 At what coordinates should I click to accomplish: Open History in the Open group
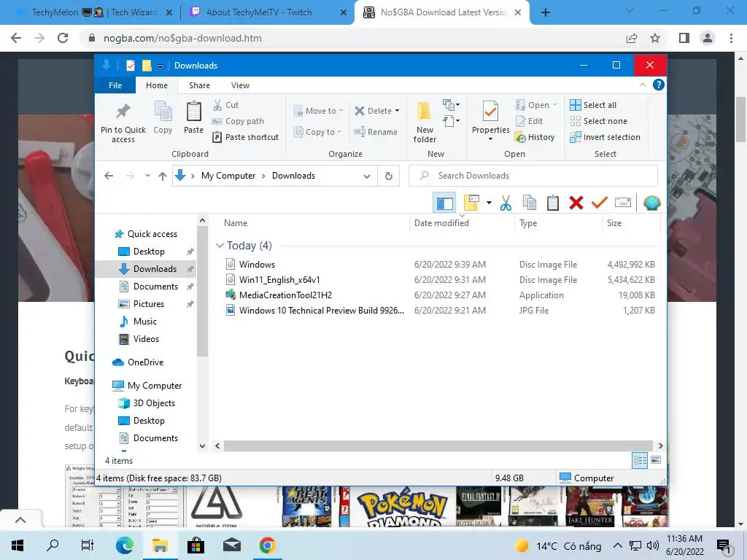[535, 137]
